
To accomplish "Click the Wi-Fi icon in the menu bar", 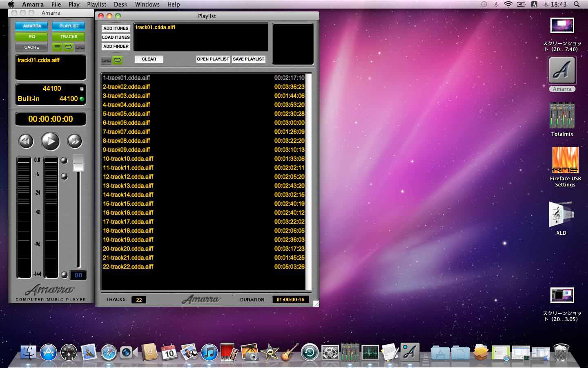I will [x=508, y=4].
